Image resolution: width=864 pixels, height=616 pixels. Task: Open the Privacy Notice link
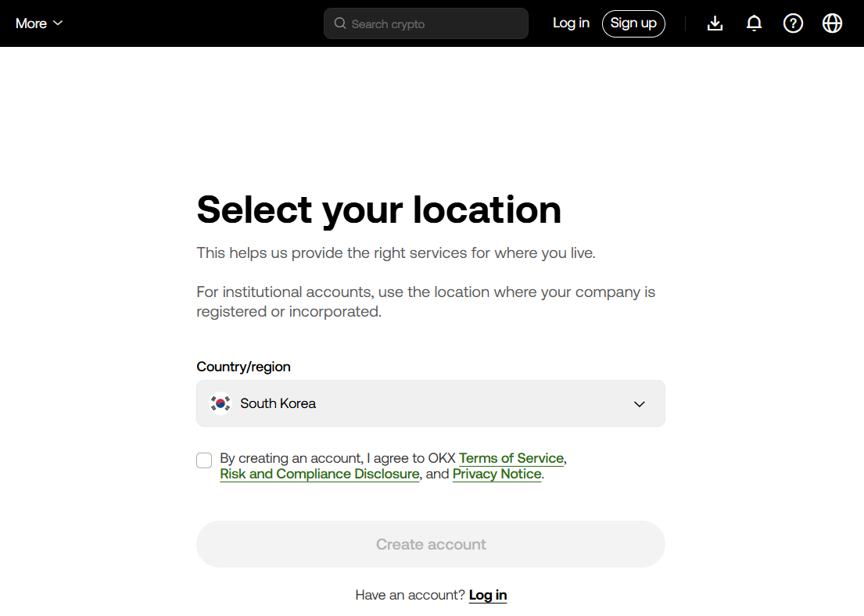click(497, 475)
